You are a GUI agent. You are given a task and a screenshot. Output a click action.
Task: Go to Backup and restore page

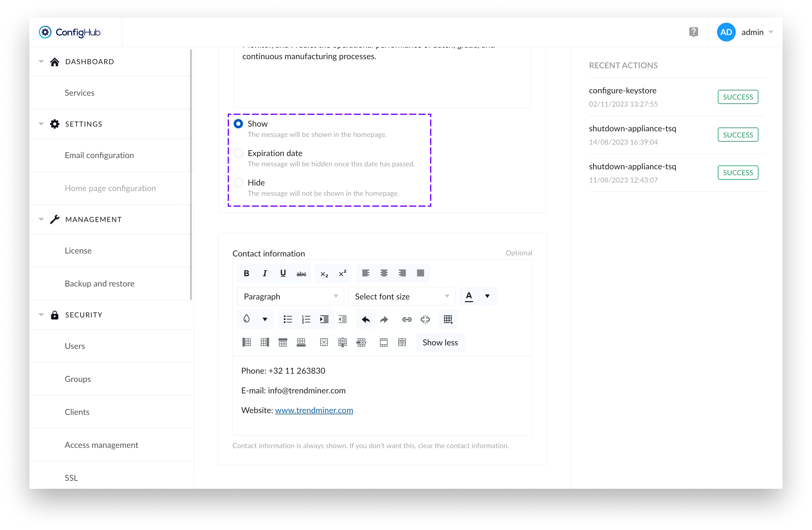(99, 284)
